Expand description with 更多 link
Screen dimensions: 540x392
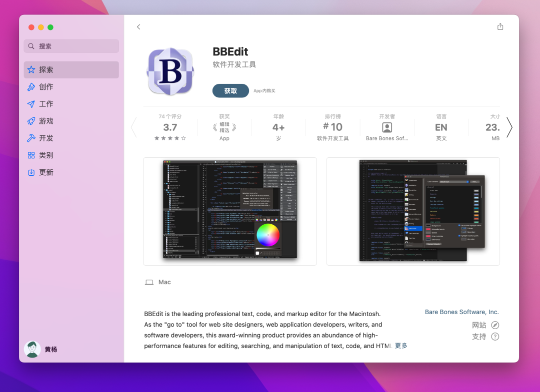[401, 346]
